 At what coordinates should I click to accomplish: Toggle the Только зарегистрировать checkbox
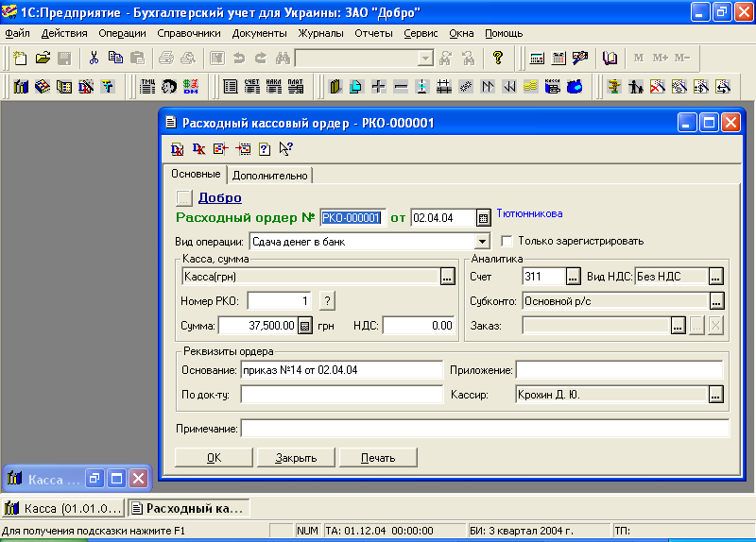(507, 241)
